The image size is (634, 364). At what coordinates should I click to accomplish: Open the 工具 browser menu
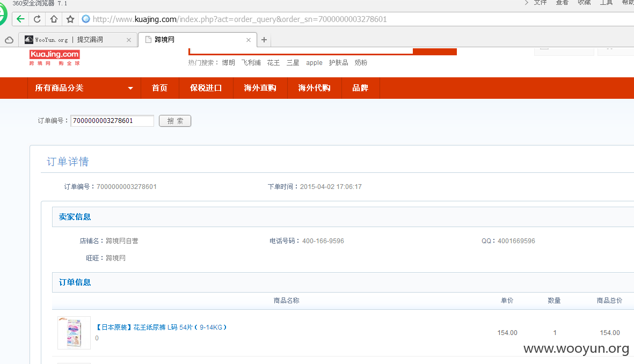click(x=606, y=3)
